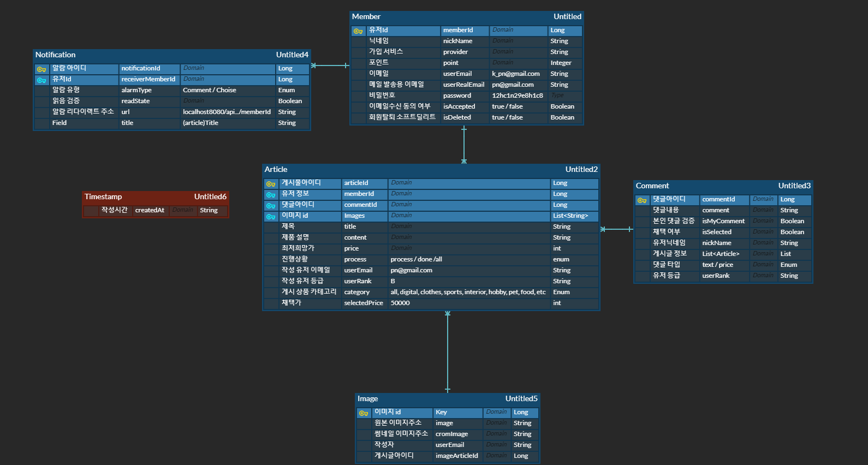Image resolution: width=868 pixels, height=465 pixels.
Task: Select the Article table header name
Action: [x=276, y=170]
